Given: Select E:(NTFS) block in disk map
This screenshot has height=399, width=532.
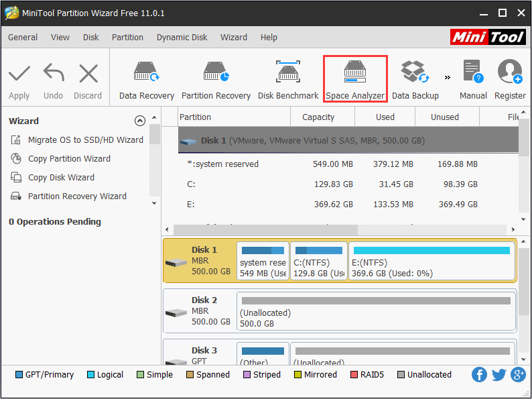Looking at the screenshot, I should click(x=431, y=260).
